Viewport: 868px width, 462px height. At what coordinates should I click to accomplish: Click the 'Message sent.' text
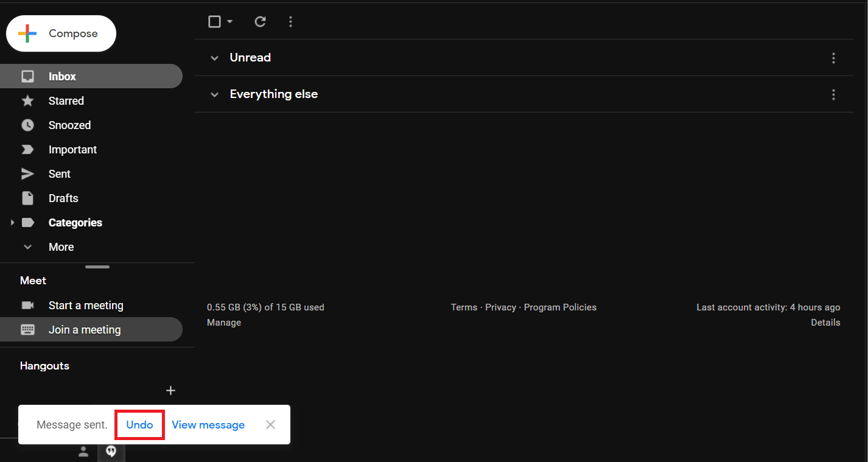72,425
